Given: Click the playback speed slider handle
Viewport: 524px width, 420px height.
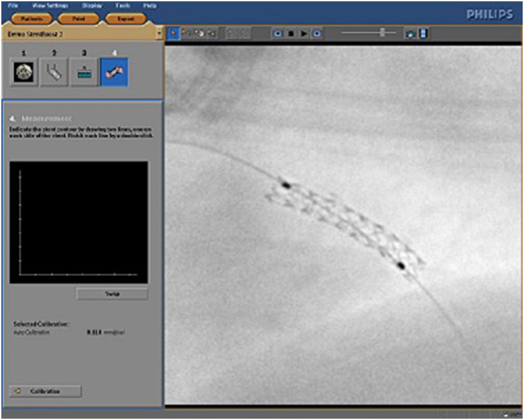Looking at the screenshot, I should tap(382, 32).
